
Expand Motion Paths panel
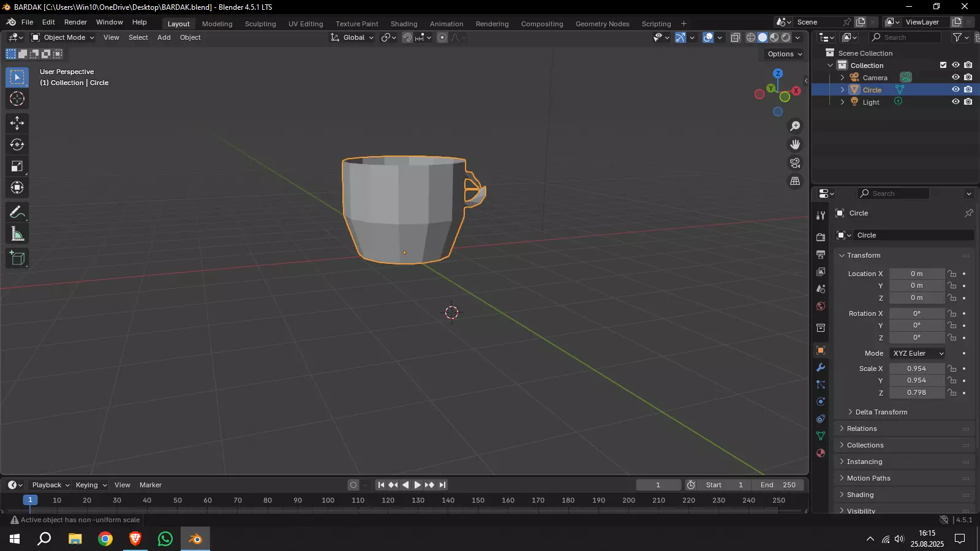pyautogui.click(x=868, y=478)
